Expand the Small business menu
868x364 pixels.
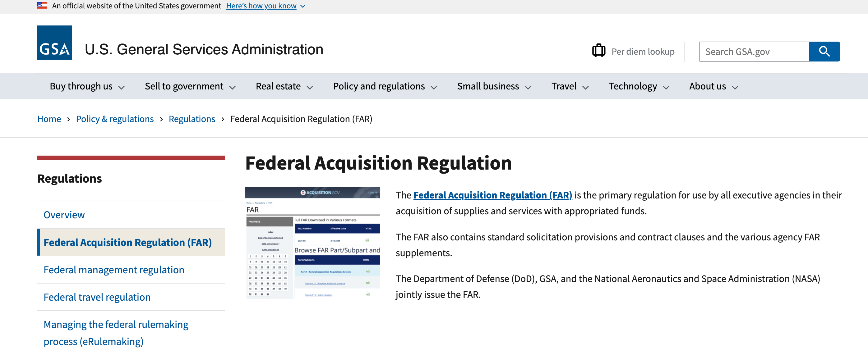(494, 87)
